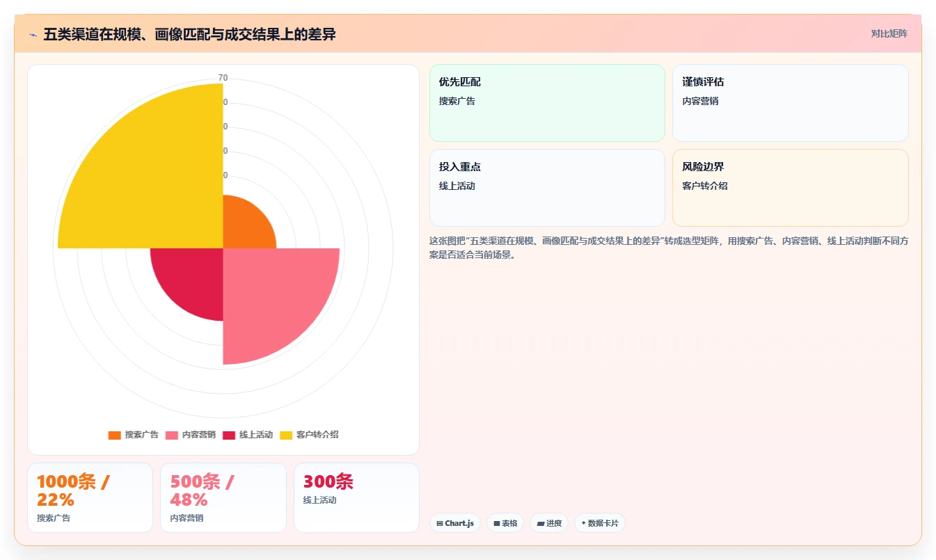Select the Chart.js tag chip
Image resolution: width=936 pixels, height=560 pixels.
(x=455, y=523)
